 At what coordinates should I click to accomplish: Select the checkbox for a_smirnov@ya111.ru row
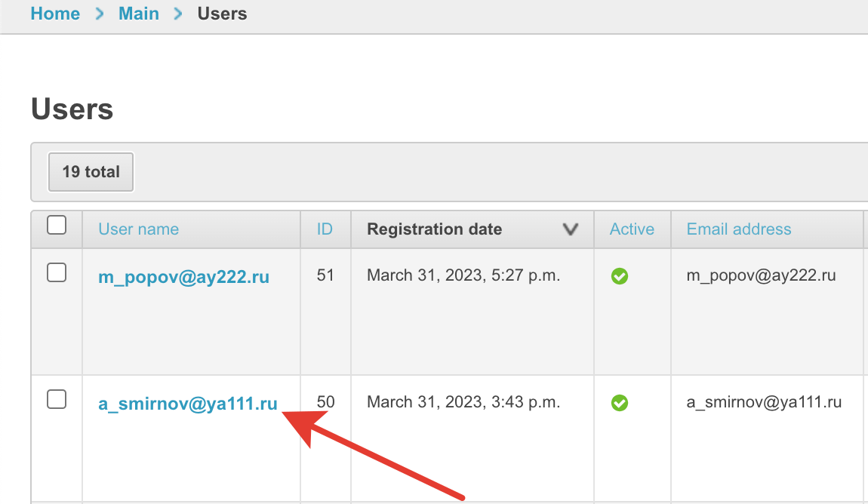pyautogui.click(x=57, y=400)
